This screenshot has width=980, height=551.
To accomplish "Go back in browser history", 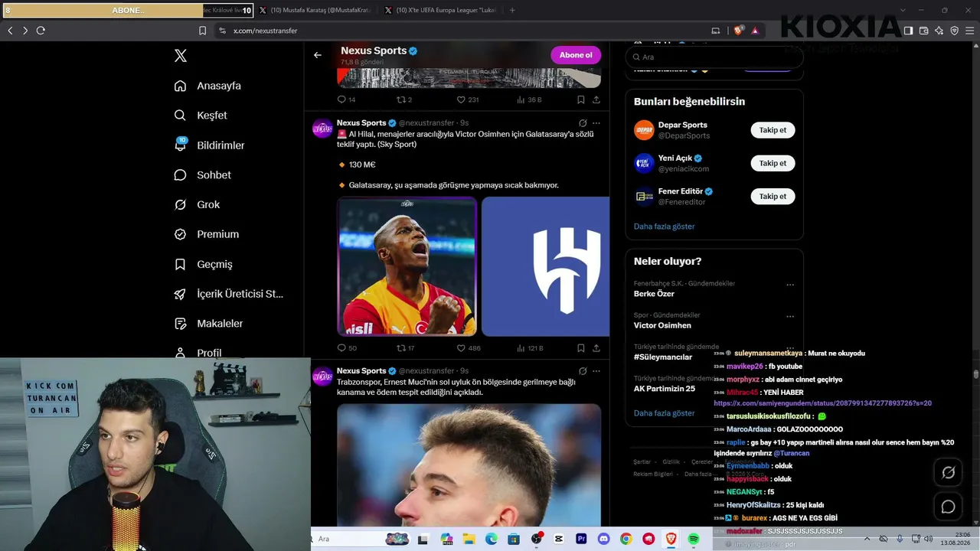I will (x=10, y=31).
